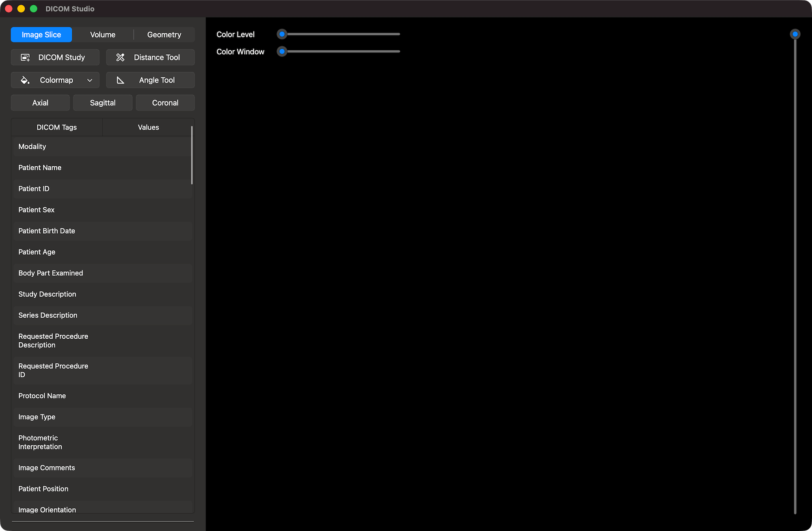Switch to Axial view orientation
This screenshot has width=812, height=531.
pyautogui.click(x=40, y=103)
